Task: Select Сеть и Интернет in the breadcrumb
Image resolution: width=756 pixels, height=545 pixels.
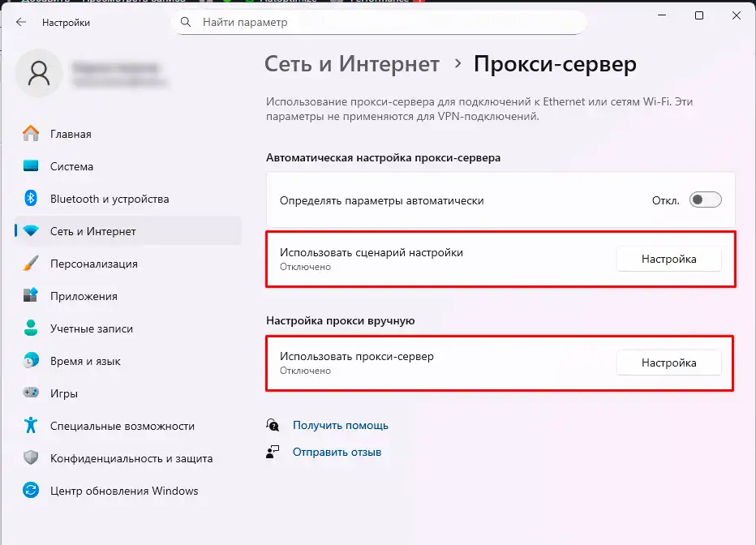Action: click(351, 63)
